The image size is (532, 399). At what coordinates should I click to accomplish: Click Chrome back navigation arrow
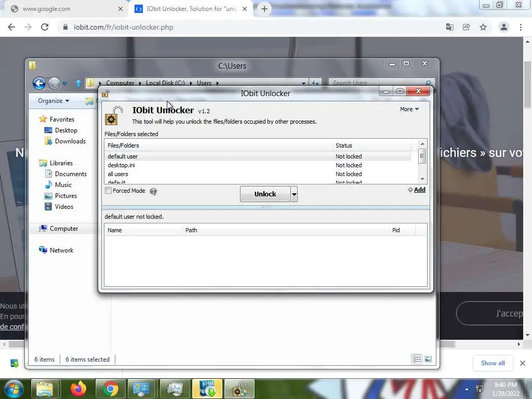coord(11,27)
